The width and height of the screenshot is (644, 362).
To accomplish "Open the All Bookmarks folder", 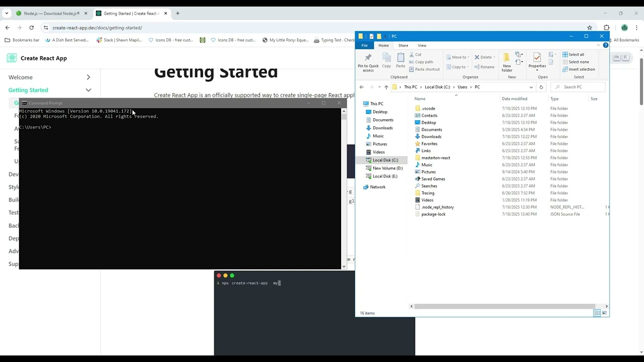I will click(x=623, y=40).
